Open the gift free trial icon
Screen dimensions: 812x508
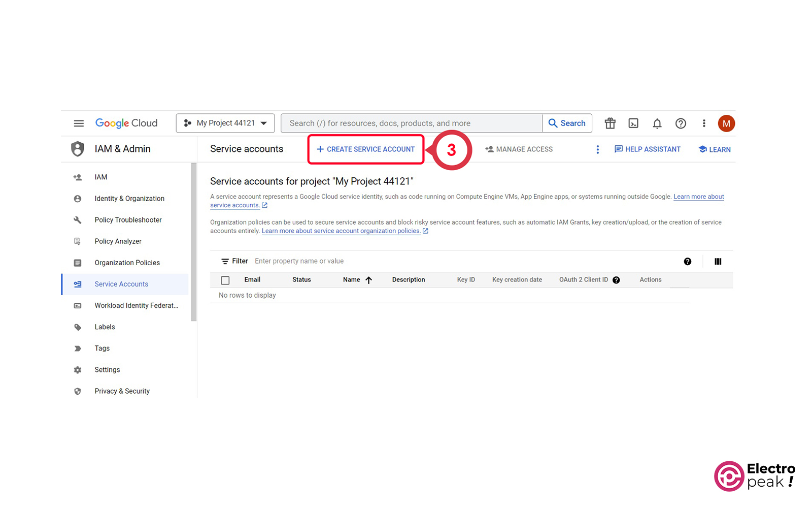click(610, 123)
